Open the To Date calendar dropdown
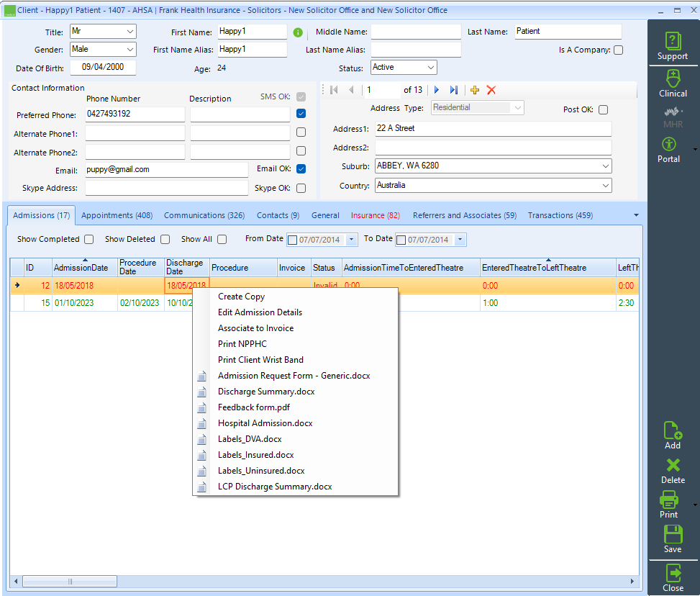The height and width of the screenshot is (596, 700). tap(460, 240)
